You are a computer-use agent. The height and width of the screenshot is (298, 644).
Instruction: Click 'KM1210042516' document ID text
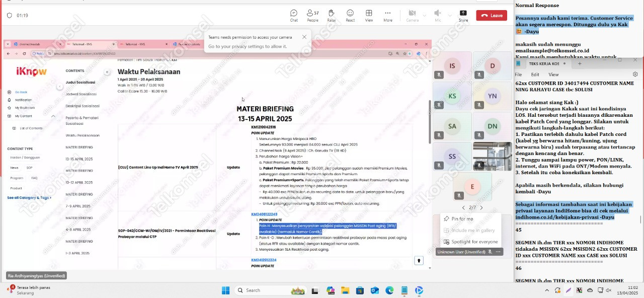264,127
